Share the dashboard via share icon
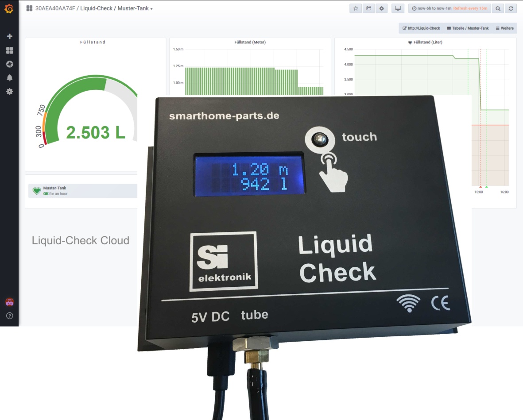This screenshot has height=420, width=523. [x=368, y=8]
